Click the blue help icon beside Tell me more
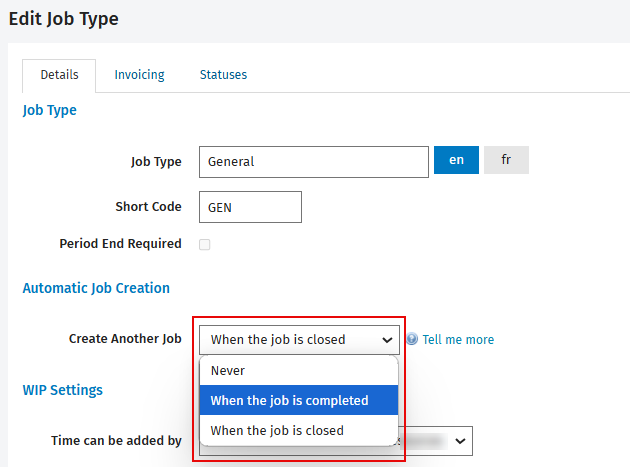630x467 pixels. [x=412, y=339]
